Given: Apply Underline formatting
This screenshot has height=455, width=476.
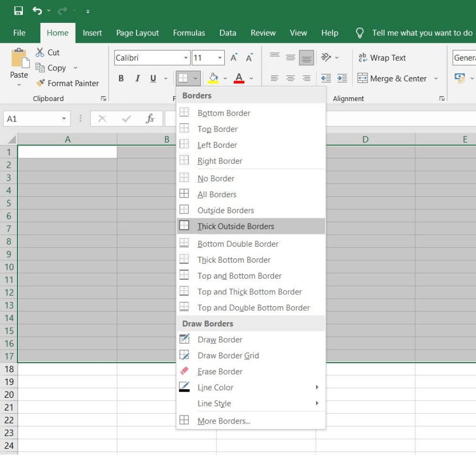Looking at the screenshot, I should tap(153, 78).
